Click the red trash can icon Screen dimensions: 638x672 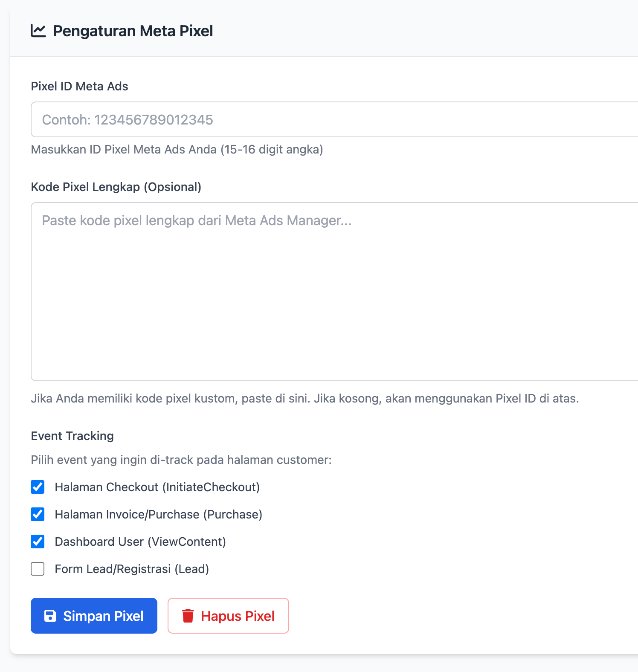coord(188,616)
